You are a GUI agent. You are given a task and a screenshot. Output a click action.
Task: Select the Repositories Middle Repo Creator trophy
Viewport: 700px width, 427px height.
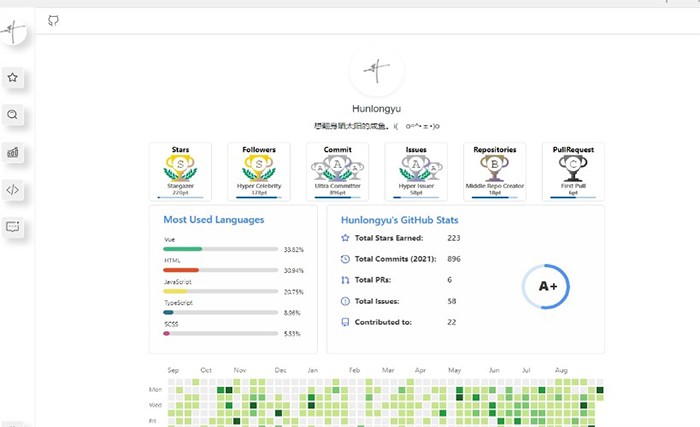(x=495, y=172)
